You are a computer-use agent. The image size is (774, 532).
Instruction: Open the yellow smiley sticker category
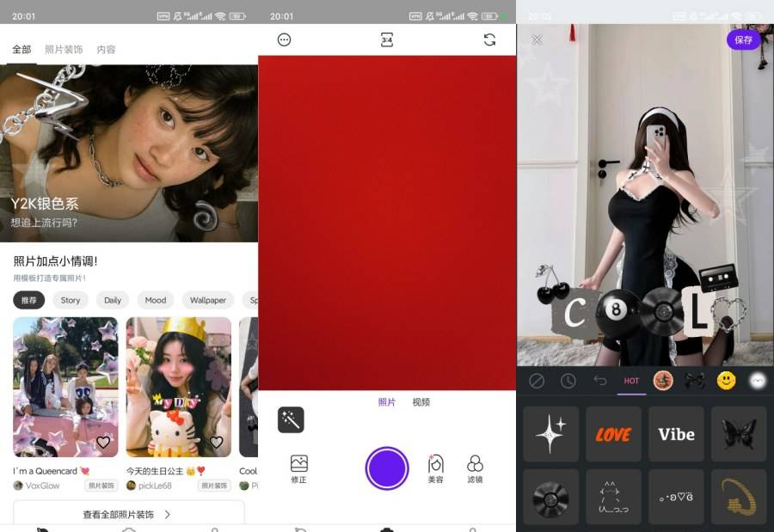tap(726, 381)
